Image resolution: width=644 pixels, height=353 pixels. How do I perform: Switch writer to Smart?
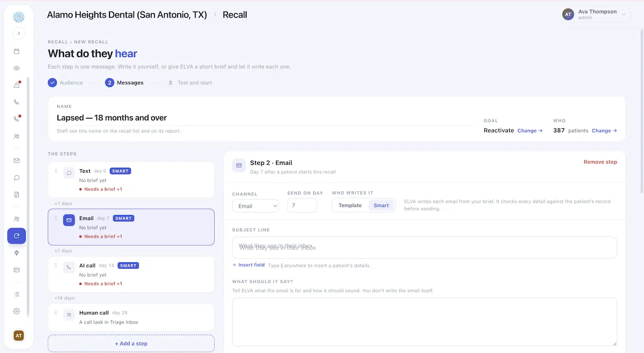click(381, 205)
